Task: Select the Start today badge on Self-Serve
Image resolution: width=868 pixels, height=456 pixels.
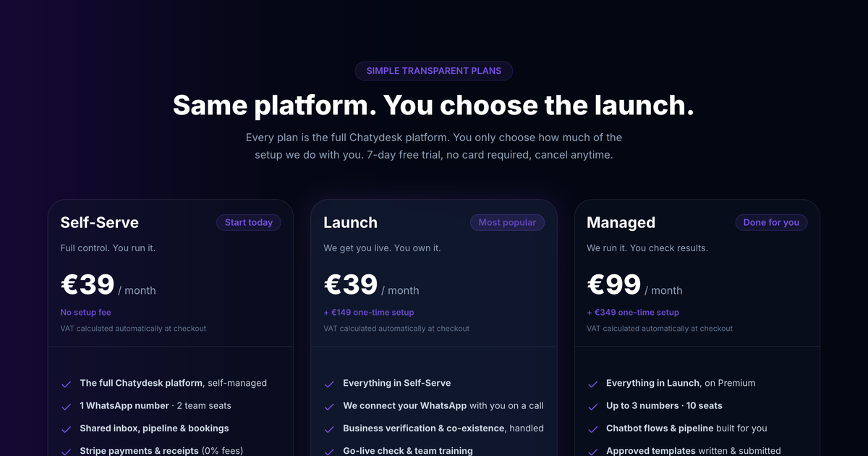Action: point(249,222)
